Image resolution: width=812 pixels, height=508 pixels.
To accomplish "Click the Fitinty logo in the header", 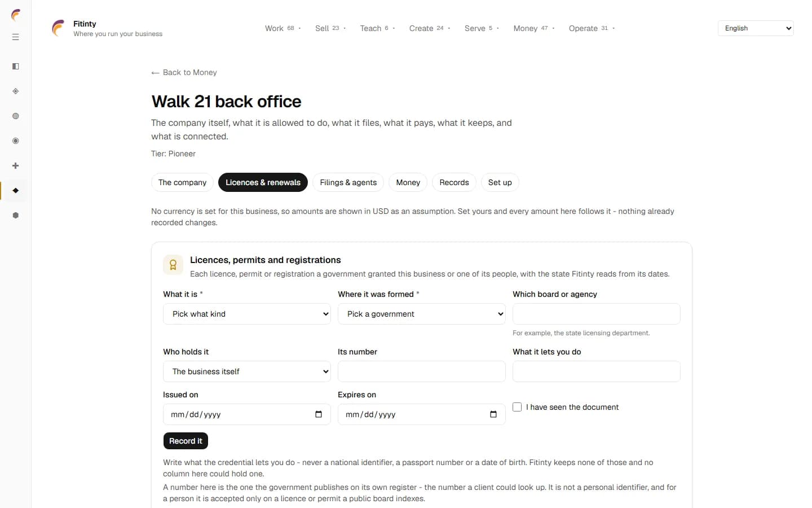I will [59, 28].
